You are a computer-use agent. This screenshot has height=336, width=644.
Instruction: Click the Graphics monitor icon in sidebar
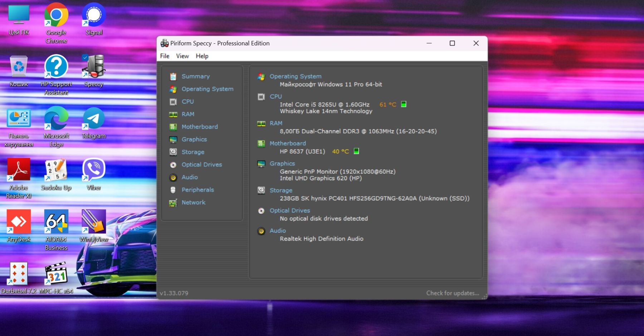coord(173,139)
